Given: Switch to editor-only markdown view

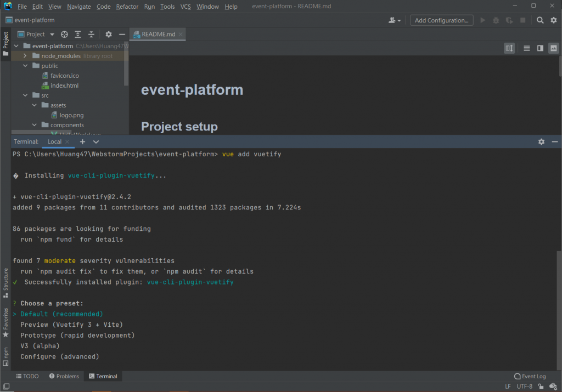Looking at the screenshot, I should pos(526,48).
